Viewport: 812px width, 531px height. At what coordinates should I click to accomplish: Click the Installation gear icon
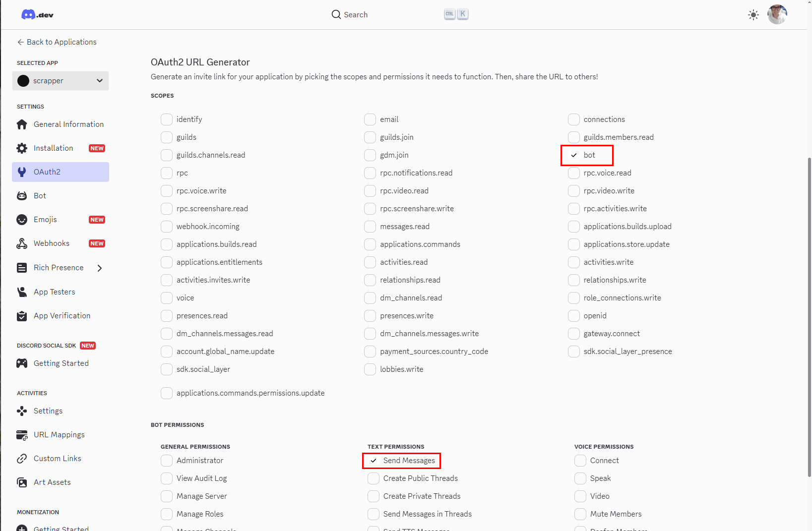(x=22, y=148)
